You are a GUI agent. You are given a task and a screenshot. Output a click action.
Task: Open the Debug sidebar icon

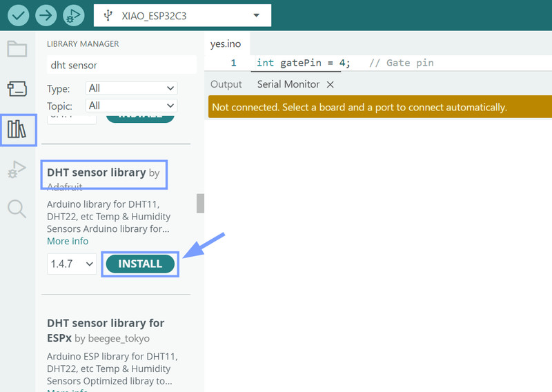coord(17,169)
